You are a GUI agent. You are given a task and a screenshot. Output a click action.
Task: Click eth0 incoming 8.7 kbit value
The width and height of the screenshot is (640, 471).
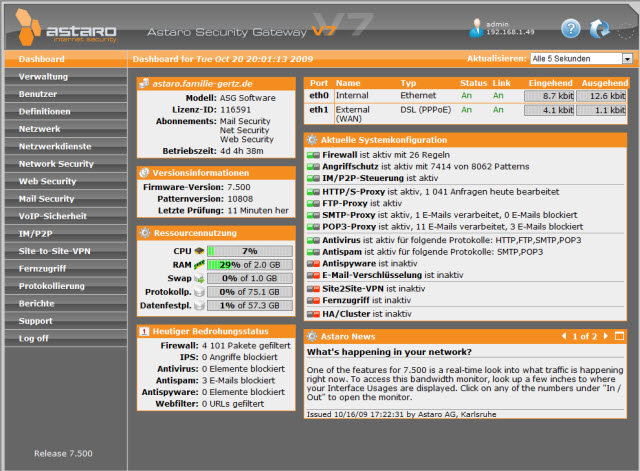(549, 96)
